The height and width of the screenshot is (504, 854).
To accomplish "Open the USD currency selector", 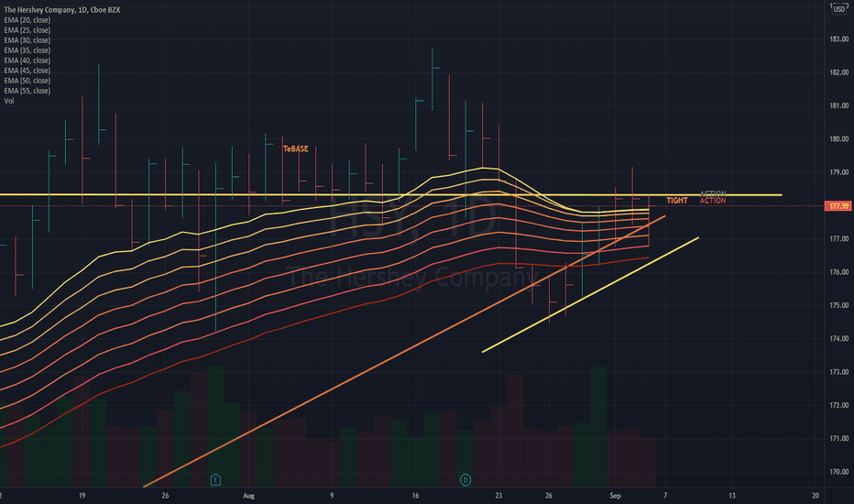I will point(839,9).
